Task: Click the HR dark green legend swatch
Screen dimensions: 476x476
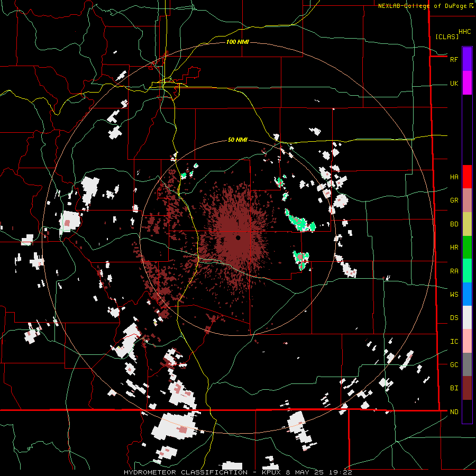Action: 467,247
